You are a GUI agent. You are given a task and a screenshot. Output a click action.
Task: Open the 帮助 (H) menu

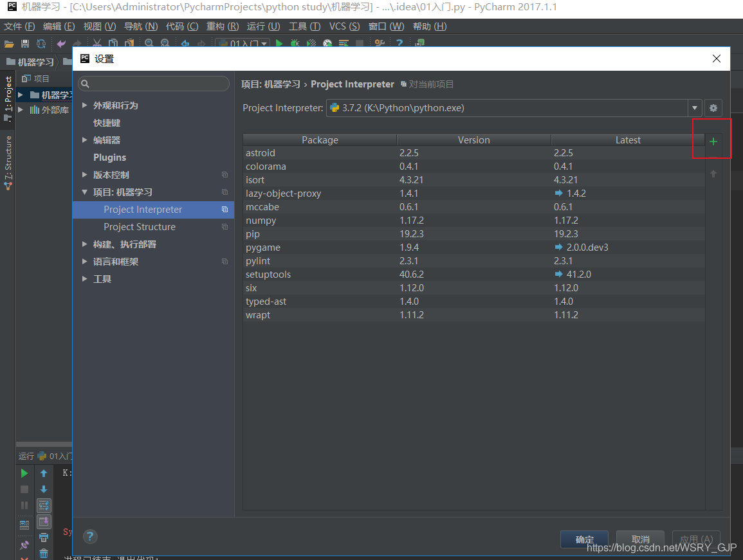pyautogui.click(x=430, y=26)
